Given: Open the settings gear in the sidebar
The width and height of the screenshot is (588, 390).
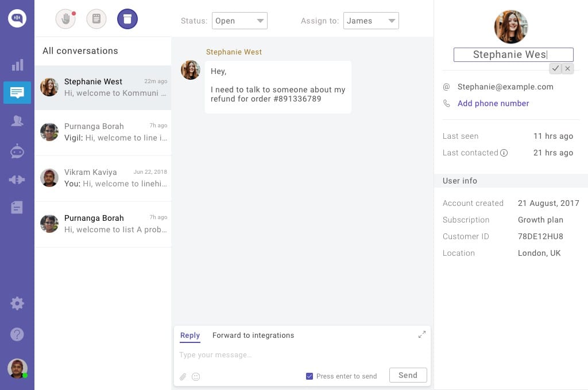Looking at the screenshot, I should pos(17,303).
